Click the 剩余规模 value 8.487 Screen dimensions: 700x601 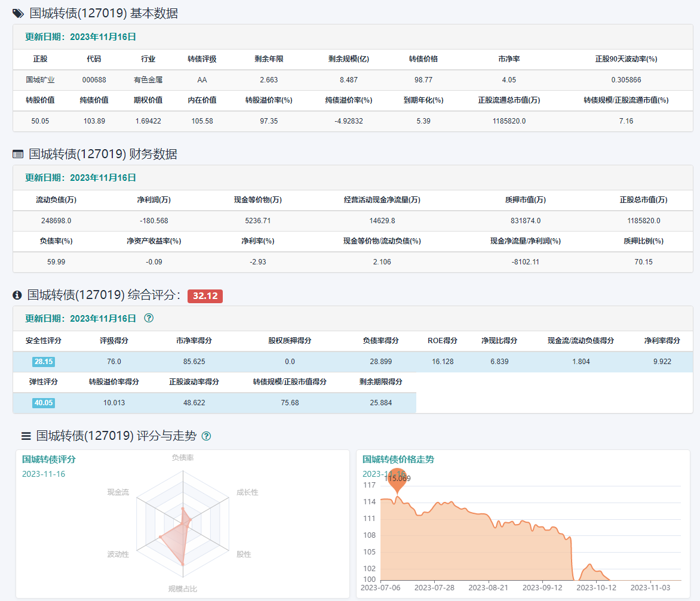(x=349, y=80)
